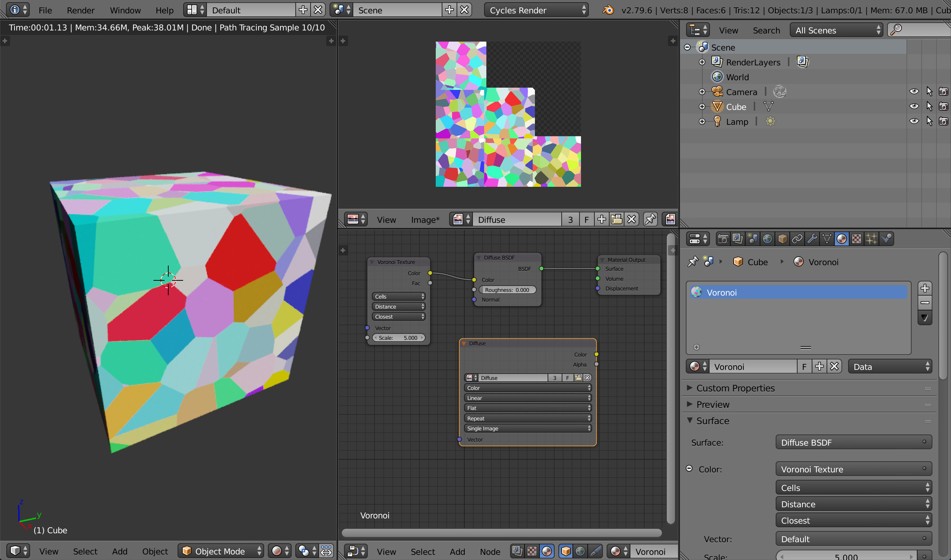Open the Object Mode dropdown
Image resolution: width=951 pixels, height=560 pixels.
point(221,551)
